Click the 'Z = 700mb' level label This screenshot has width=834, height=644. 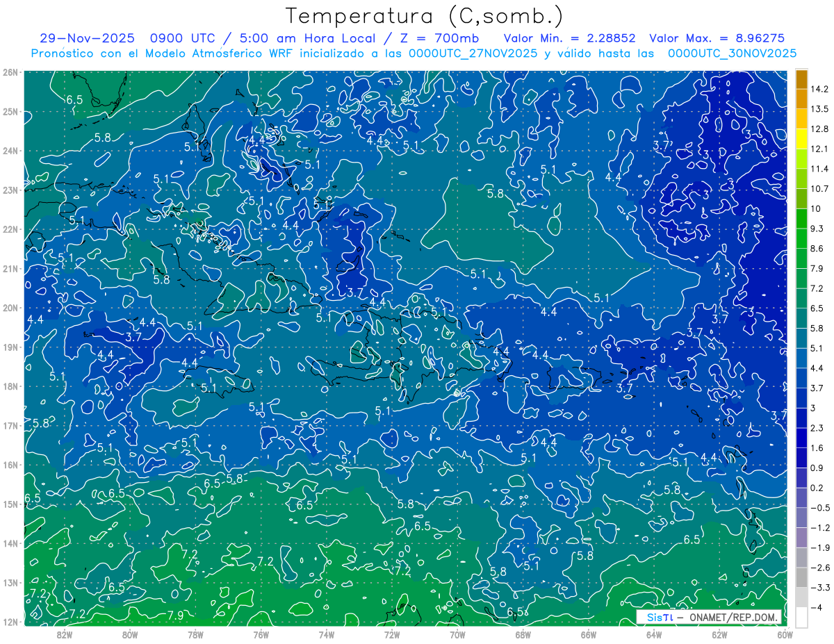click(x=439, y=38)
